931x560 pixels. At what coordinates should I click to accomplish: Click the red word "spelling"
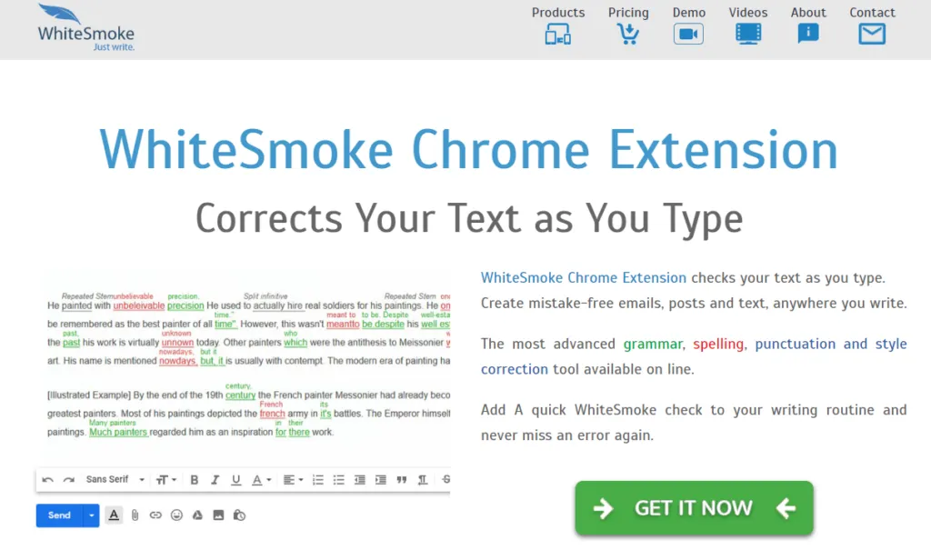pyautogui.click(x=718, y=344)
